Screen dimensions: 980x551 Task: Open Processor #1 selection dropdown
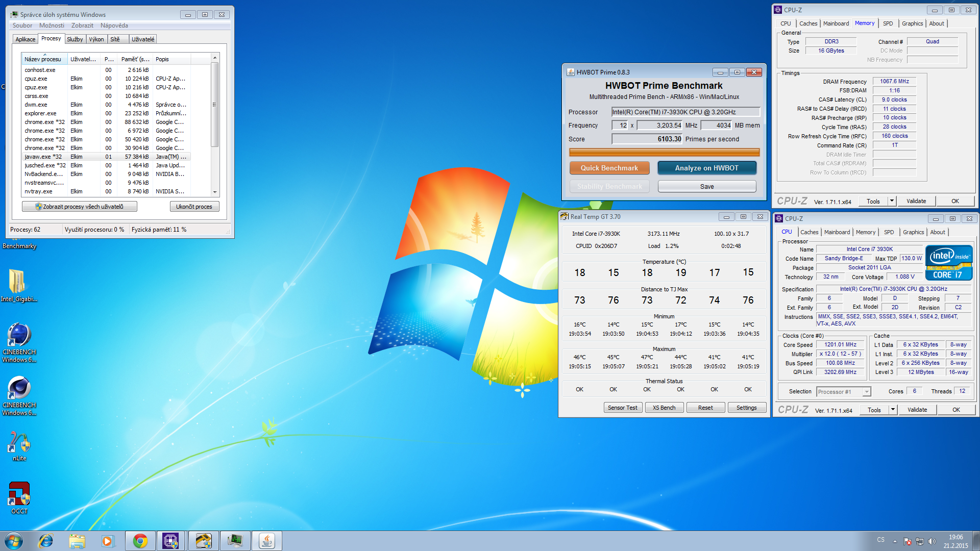pyautogui.click(x=844, y=392)
